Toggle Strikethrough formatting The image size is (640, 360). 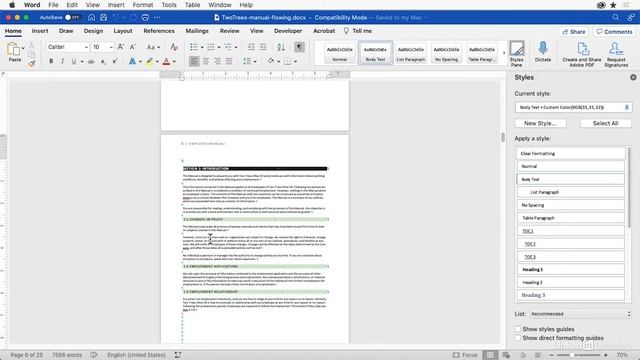[x=91, y=62]
